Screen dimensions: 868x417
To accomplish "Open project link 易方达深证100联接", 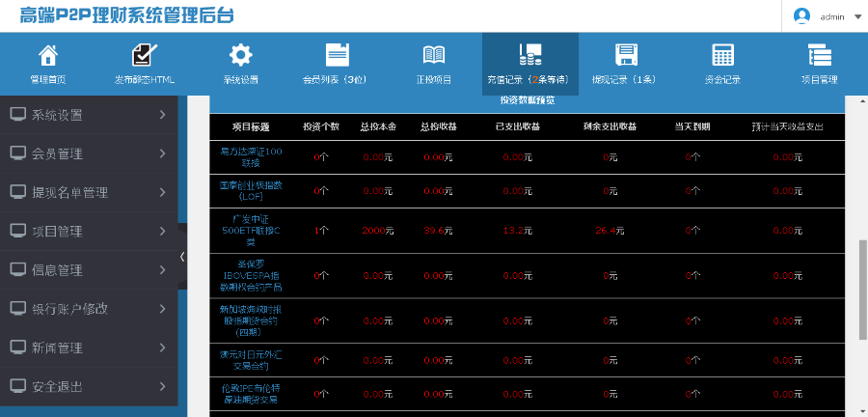I will tap(251, 157).
